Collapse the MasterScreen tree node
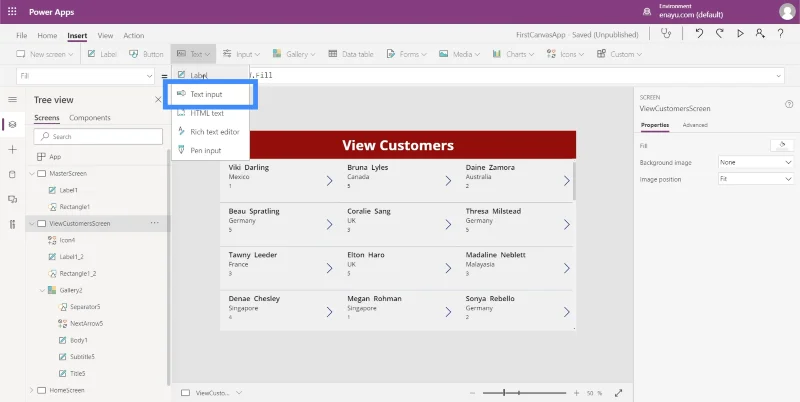 32,173
